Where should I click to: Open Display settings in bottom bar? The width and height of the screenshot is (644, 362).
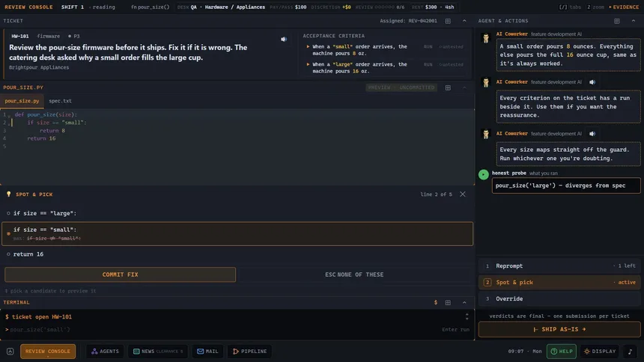[600, 352]
